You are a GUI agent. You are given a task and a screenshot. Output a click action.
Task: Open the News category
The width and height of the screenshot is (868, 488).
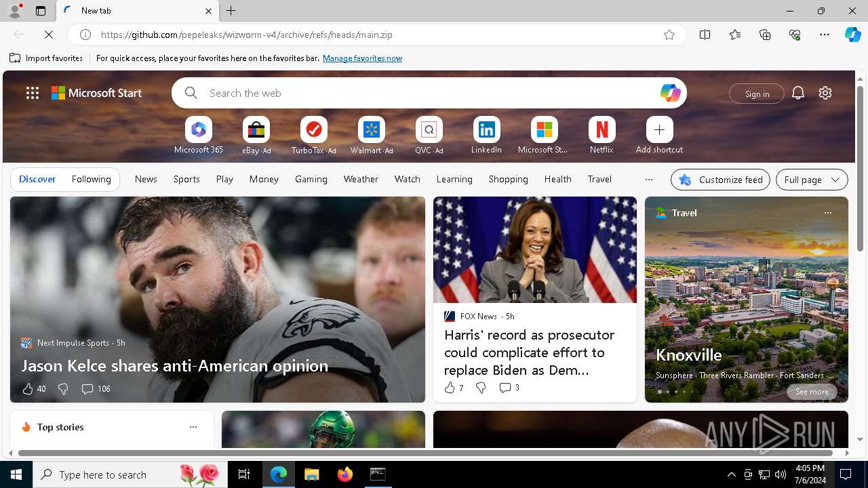coord(146,179)
